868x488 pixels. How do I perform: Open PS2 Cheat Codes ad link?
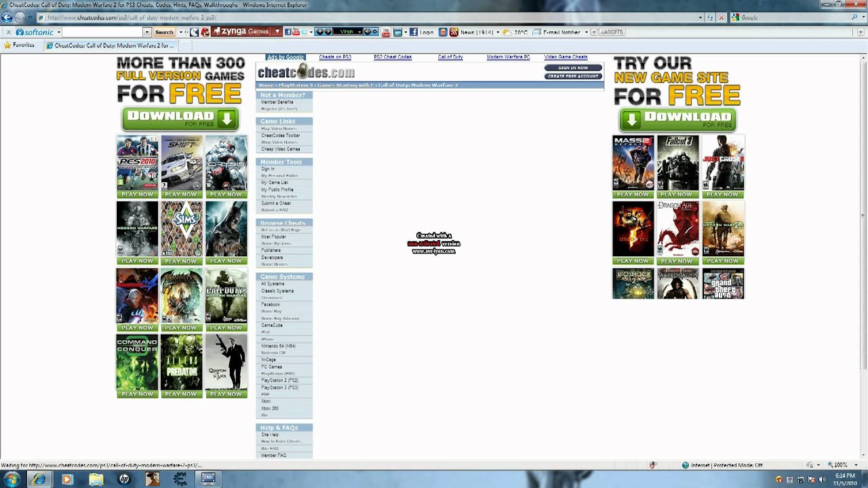pos(393,57)
